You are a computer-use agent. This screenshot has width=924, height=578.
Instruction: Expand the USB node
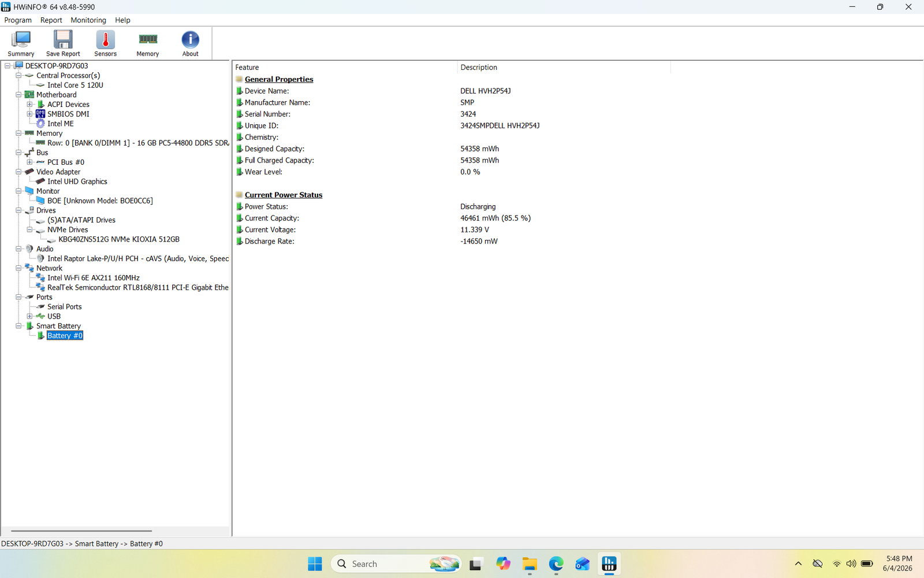point(29,316)
